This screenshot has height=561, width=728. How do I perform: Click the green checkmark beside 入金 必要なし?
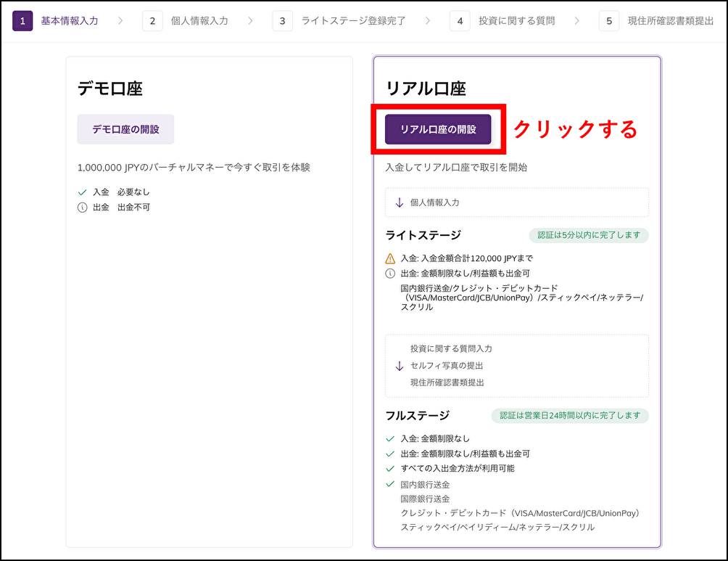(x=82, y=192)
